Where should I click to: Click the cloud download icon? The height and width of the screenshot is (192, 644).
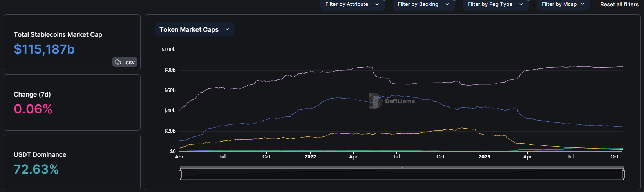pos(118,62)
